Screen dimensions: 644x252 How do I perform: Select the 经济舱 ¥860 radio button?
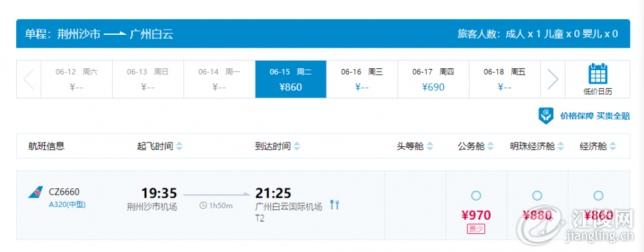[x=598, y=196]
